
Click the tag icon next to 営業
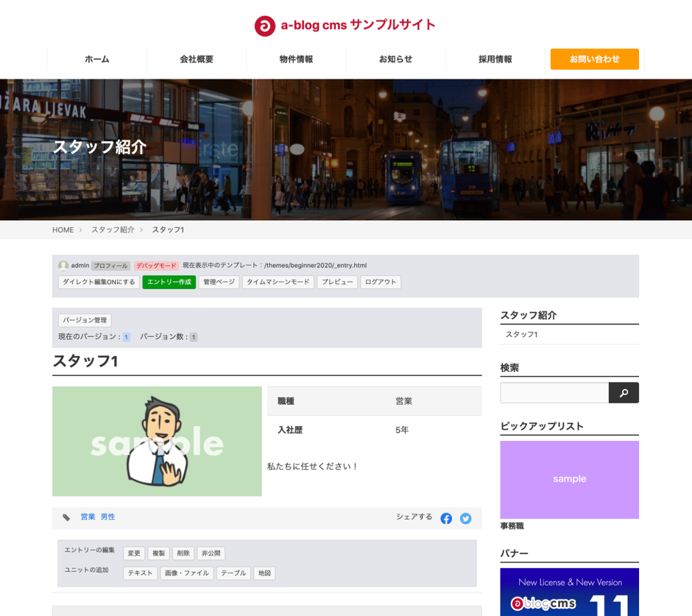[x=67, y=517]
